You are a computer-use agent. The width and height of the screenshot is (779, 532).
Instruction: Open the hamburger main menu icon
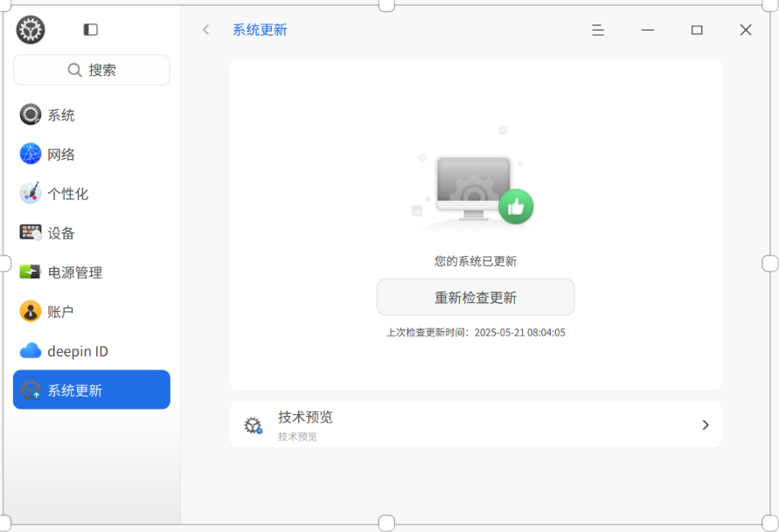598,30
